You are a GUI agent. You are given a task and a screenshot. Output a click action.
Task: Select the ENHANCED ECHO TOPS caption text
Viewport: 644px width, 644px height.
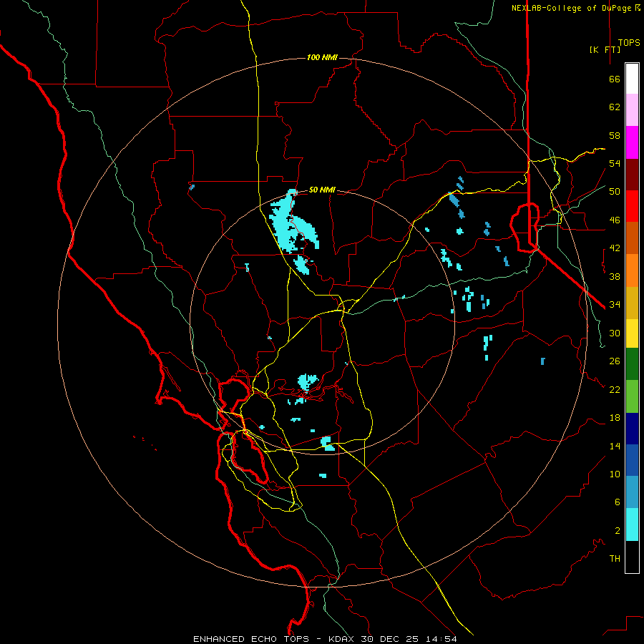pos(251,639)
